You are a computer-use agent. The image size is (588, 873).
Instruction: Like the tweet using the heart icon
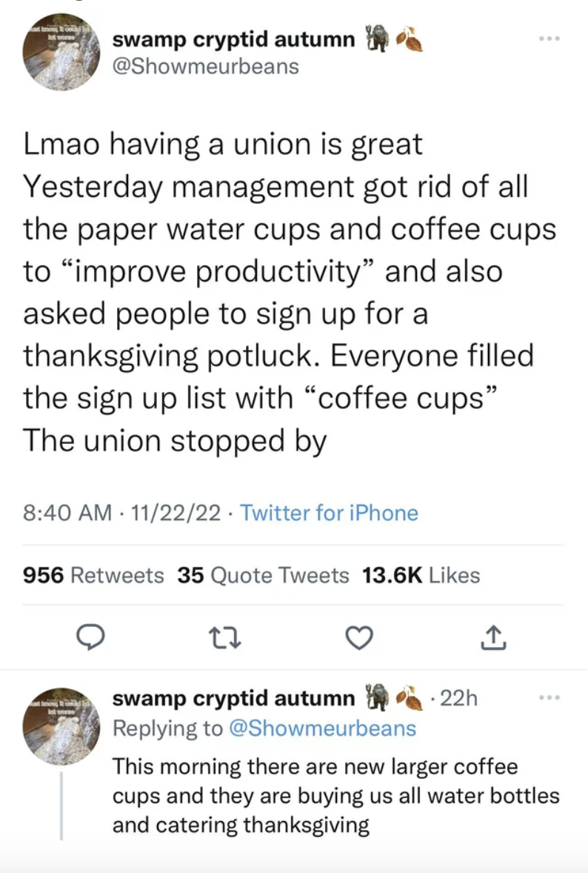[359, 637]
